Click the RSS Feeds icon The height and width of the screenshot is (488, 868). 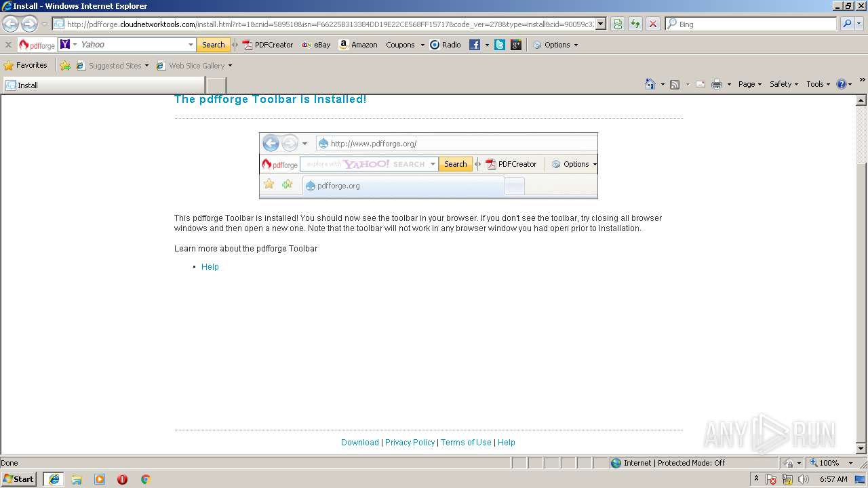tap(675, 84)
